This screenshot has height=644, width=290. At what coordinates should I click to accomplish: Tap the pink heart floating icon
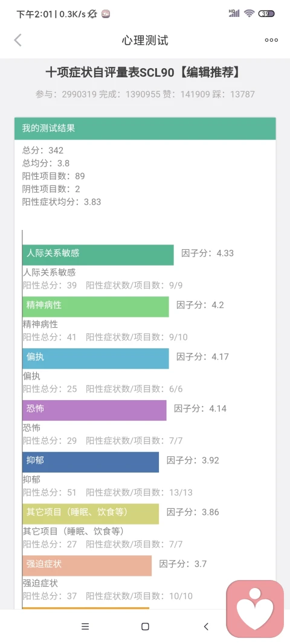tap(255, 607)
